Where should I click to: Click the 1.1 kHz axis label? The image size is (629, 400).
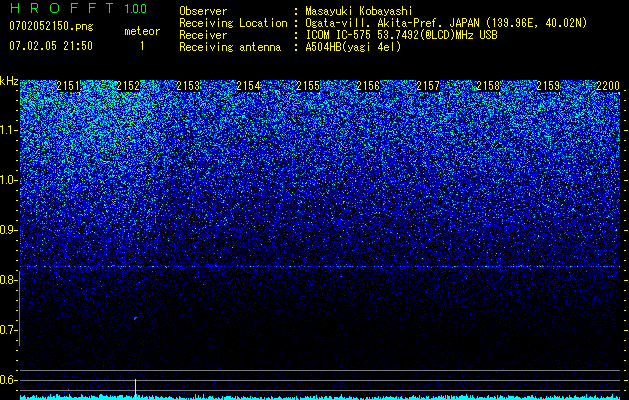(x=9, y=130)
